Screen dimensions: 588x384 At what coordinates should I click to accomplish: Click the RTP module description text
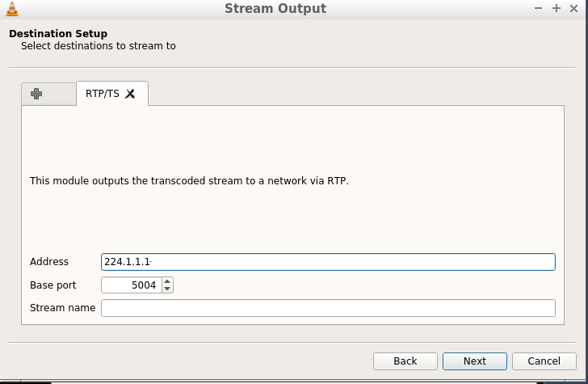click(x=189, y=181)
